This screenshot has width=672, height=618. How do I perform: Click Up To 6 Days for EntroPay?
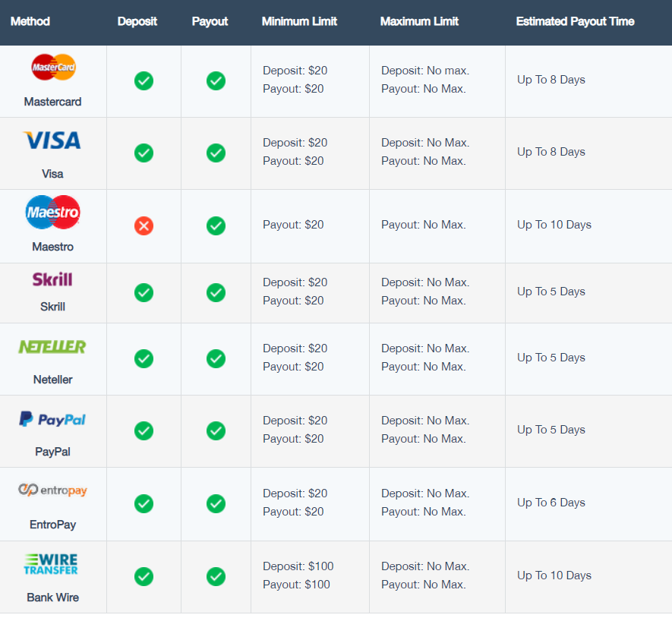[551, 503]
